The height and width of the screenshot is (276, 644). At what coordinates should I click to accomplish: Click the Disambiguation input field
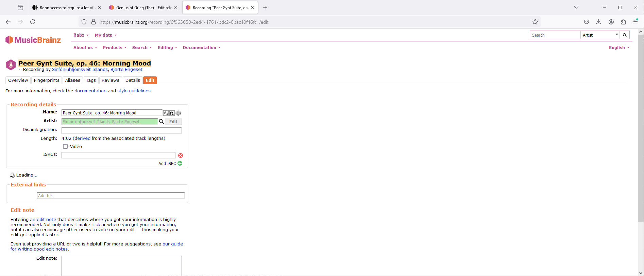pos(121,130)
